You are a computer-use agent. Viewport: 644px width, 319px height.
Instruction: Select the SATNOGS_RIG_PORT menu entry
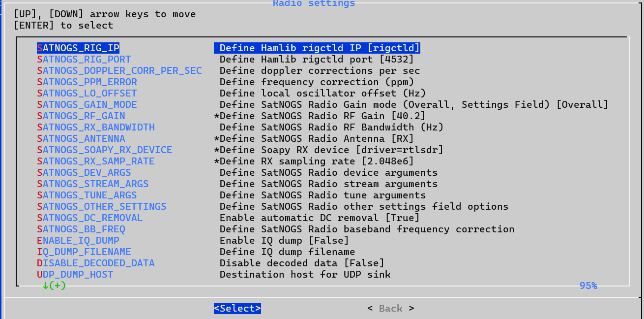[84, 60]
